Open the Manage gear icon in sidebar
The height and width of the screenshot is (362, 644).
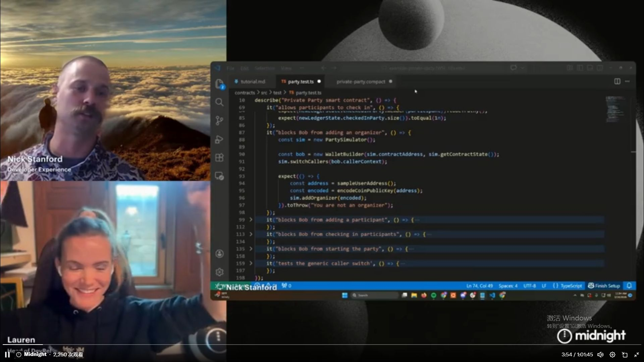point(219,272)
